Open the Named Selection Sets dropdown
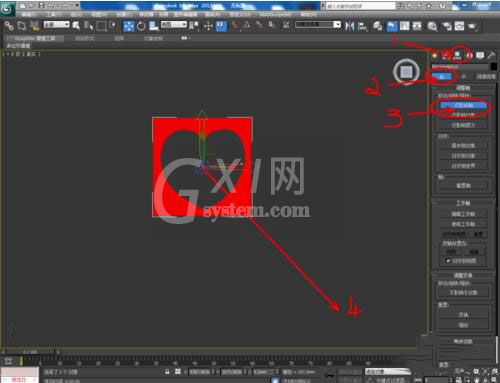Image resolution: width=500 pixels, height=383 pixels. point(318,24)
